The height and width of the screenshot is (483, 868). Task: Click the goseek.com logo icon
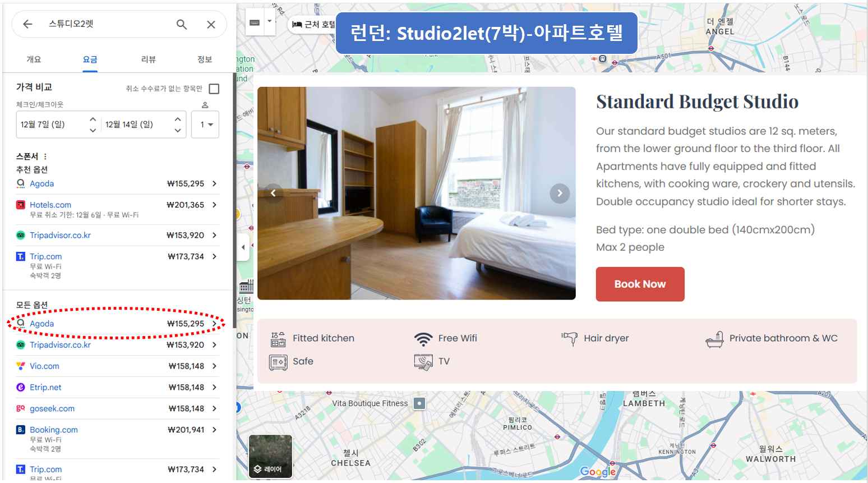click(21, 409)
